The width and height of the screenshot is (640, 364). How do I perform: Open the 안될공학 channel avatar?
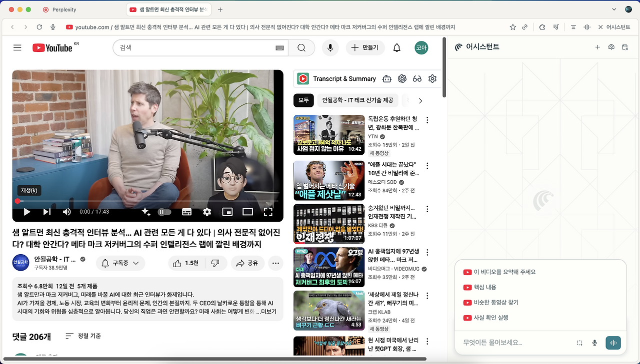tap(21, 263)
